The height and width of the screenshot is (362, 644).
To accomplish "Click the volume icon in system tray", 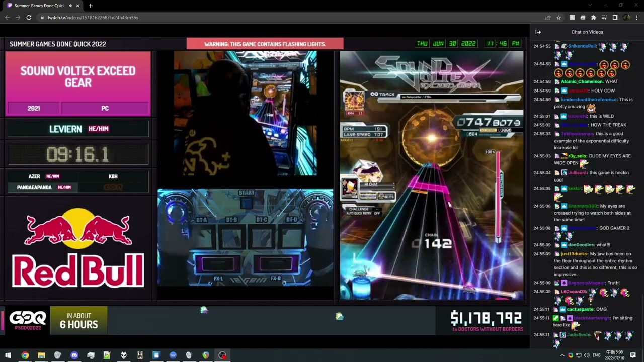I will 587,355.
